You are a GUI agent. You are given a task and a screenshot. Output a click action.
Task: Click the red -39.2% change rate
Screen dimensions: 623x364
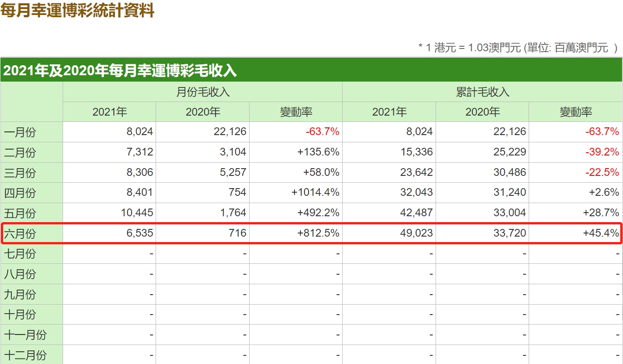point(602,152)
